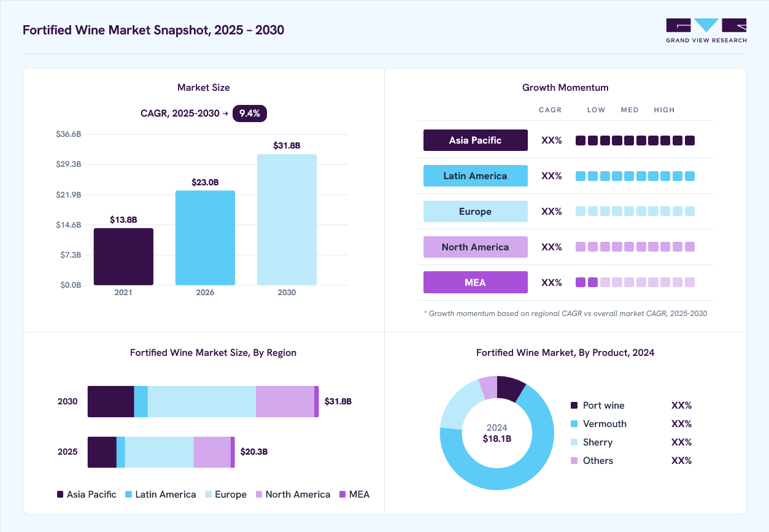
Task: Click the Asia Pacific momentum indicator squares
Action: (x=635, y=141)
